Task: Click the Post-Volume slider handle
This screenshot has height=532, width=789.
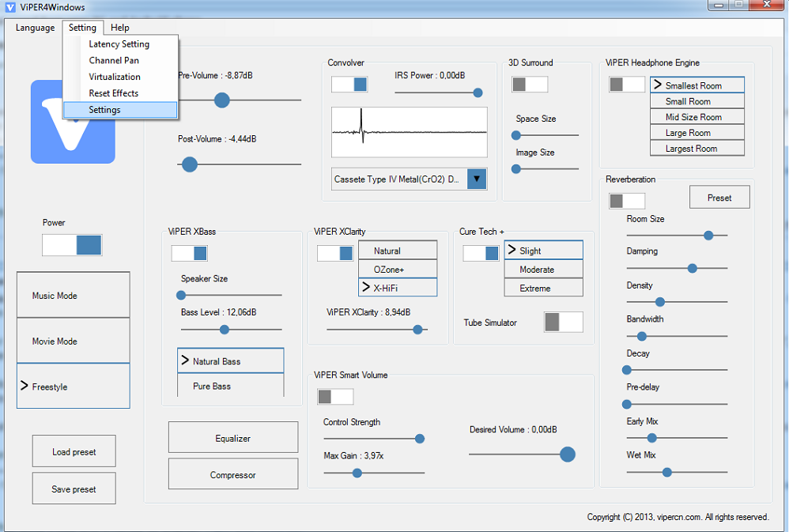Action: pos(190,164)
